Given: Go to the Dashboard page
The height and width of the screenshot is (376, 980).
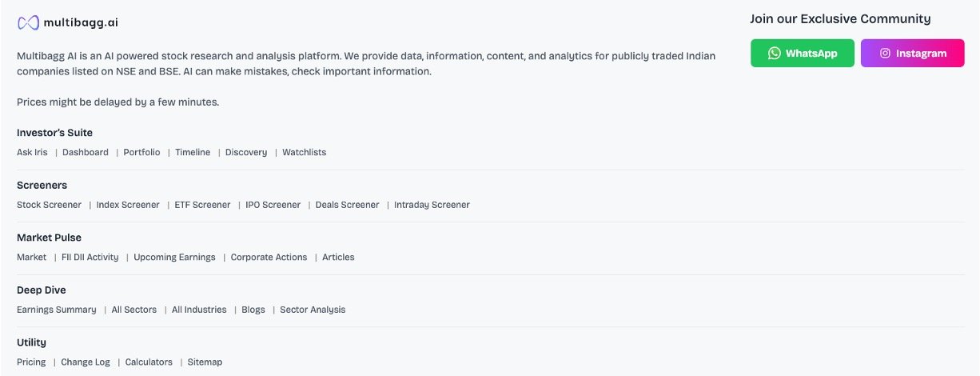Looking at the screenshot, I should 86,152.
